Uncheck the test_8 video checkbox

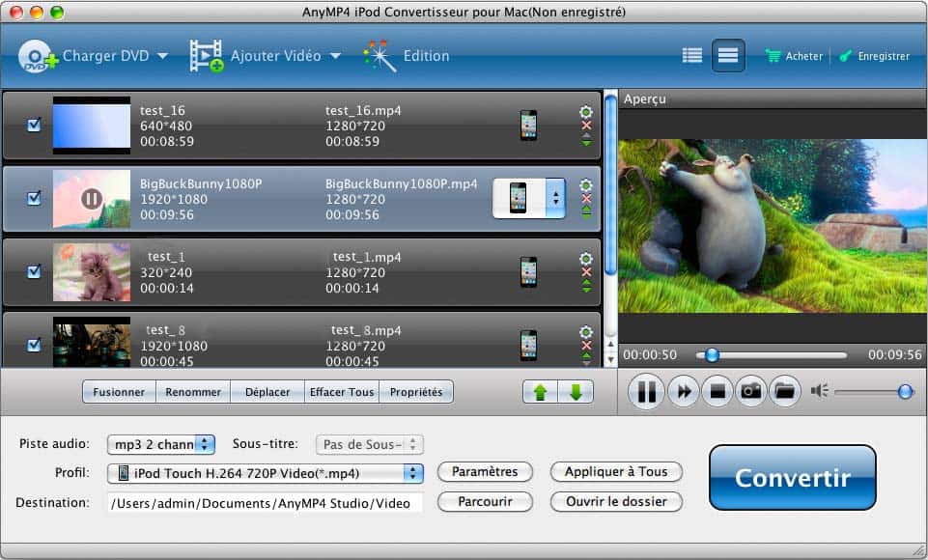pyautogui.click(x=34, y=345)
